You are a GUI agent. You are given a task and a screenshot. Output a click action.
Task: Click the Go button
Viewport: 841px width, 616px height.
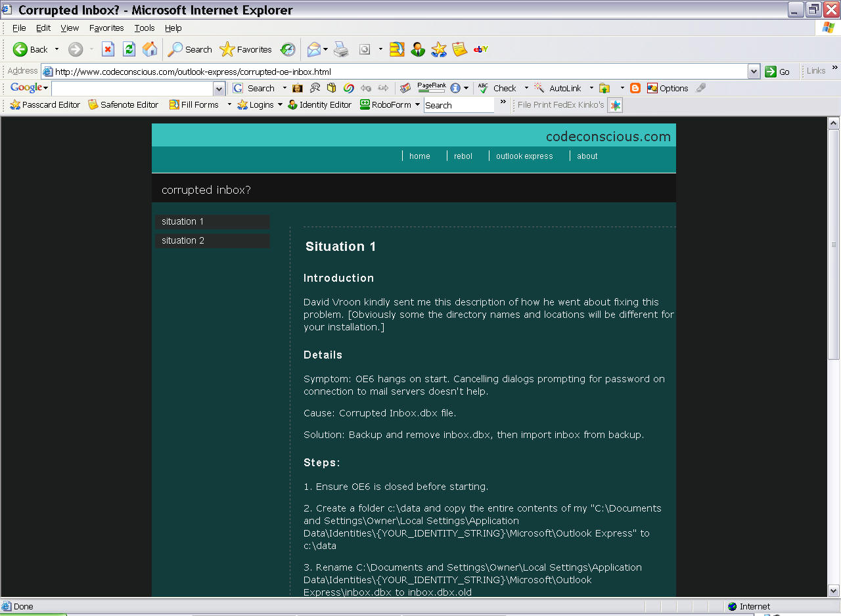click(x=778, y=72)
